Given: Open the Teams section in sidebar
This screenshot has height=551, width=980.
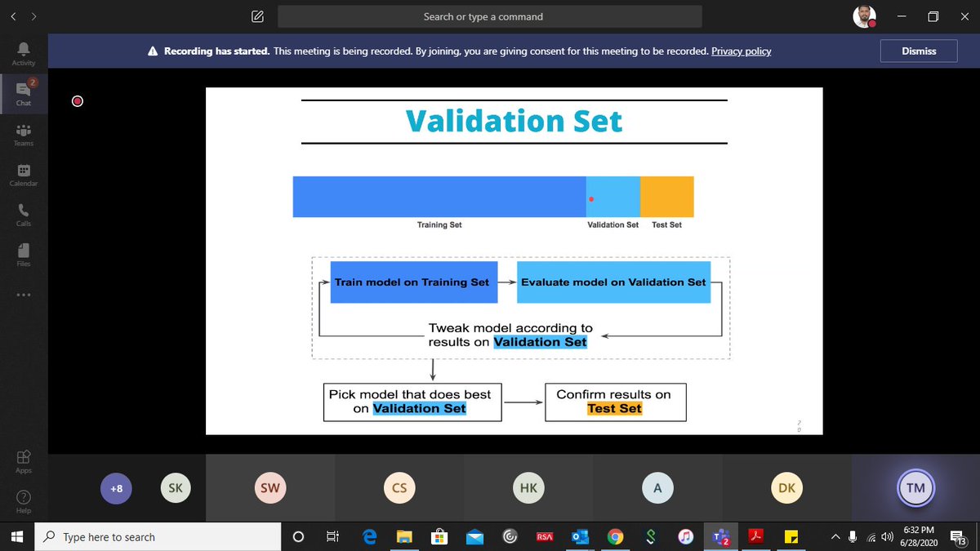Looking at the screenshot, I should point(24,135).
